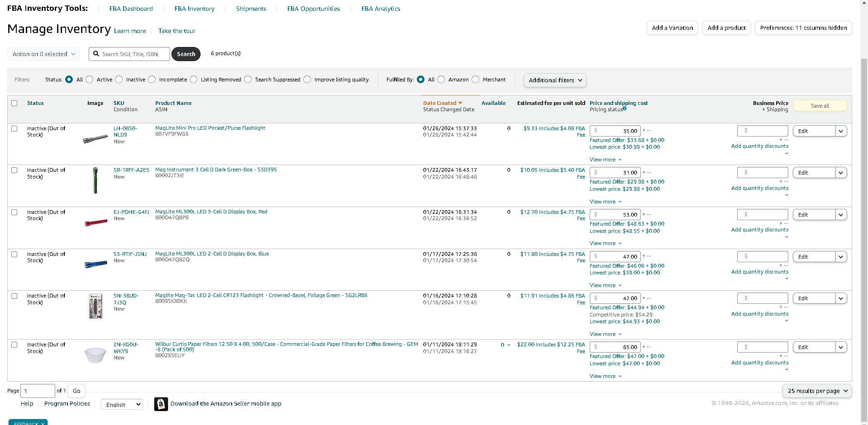The image size is (868, 425).
Task: Expand View more for Wilbur Curtis pricing
Action: click(606, 376)
